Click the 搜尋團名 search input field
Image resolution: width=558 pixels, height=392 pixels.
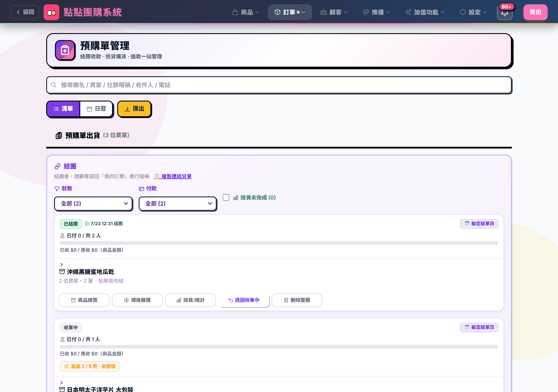pyautogui.click(x=279, y=85)
